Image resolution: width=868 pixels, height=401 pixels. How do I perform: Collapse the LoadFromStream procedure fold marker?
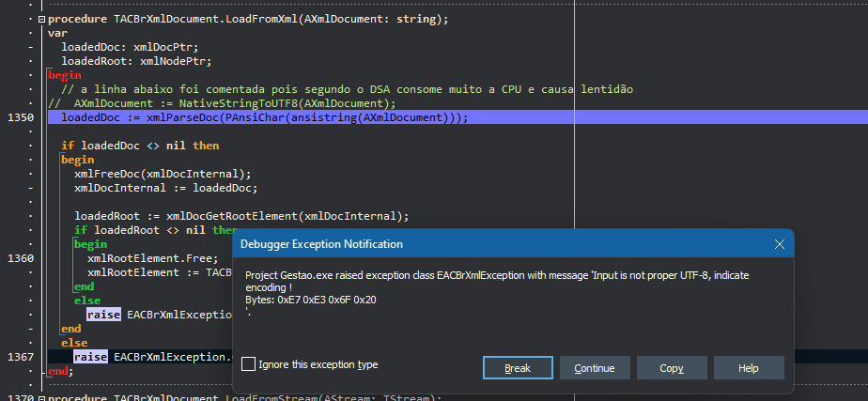41,398
